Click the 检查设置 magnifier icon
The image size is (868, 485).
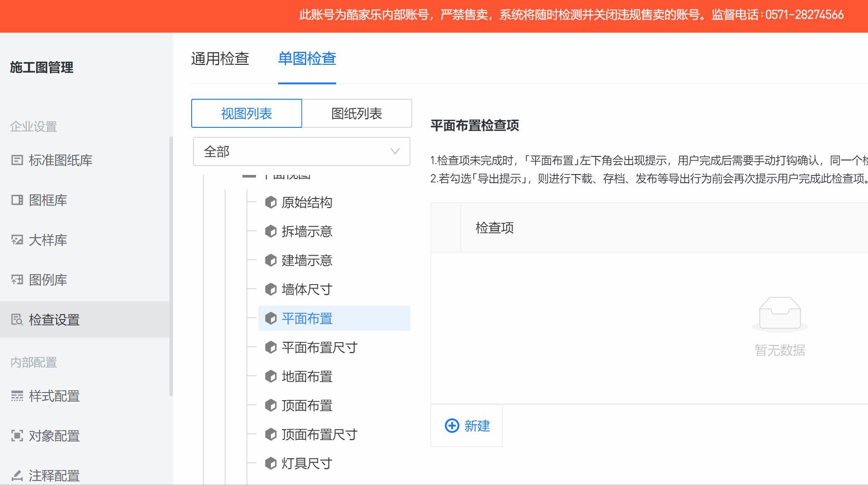(x=17, y=320)
